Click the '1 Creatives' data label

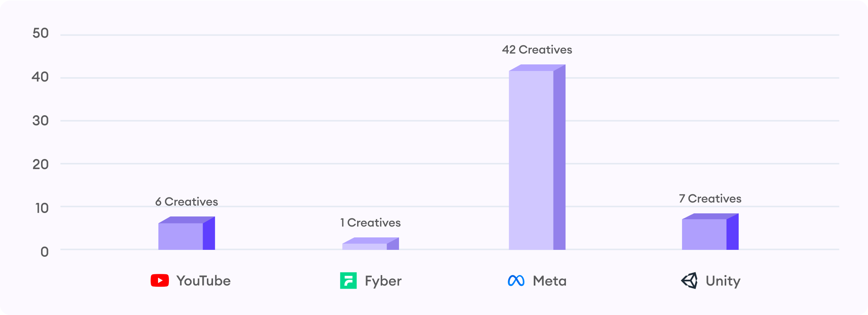(371, 223)
